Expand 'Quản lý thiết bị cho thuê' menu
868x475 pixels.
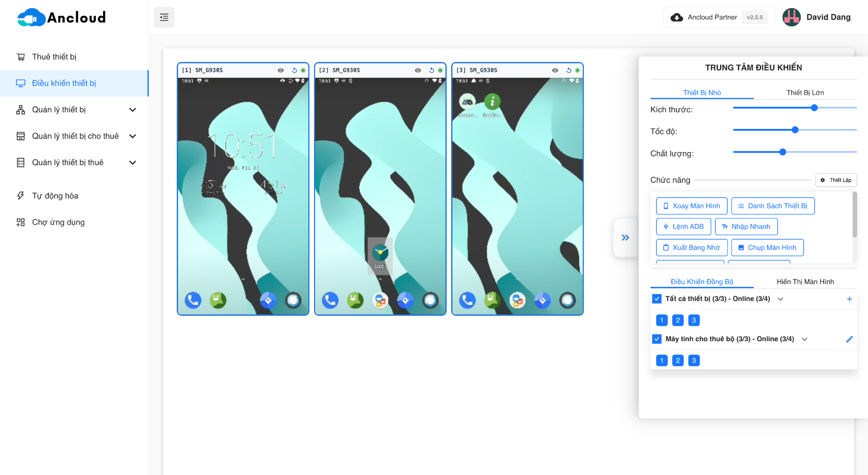tap(132, 136)
